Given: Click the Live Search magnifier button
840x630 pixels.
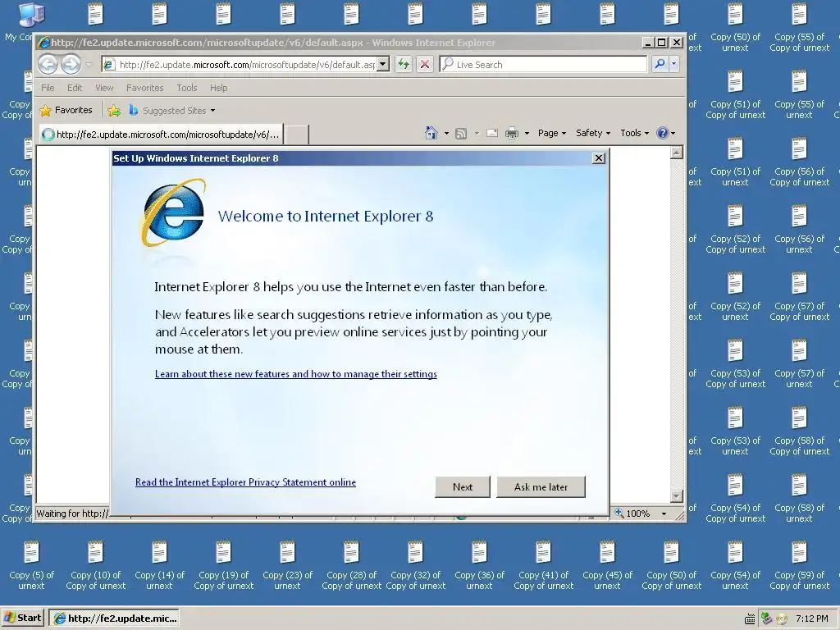Looking at the screenshot, I should point(660,64).
